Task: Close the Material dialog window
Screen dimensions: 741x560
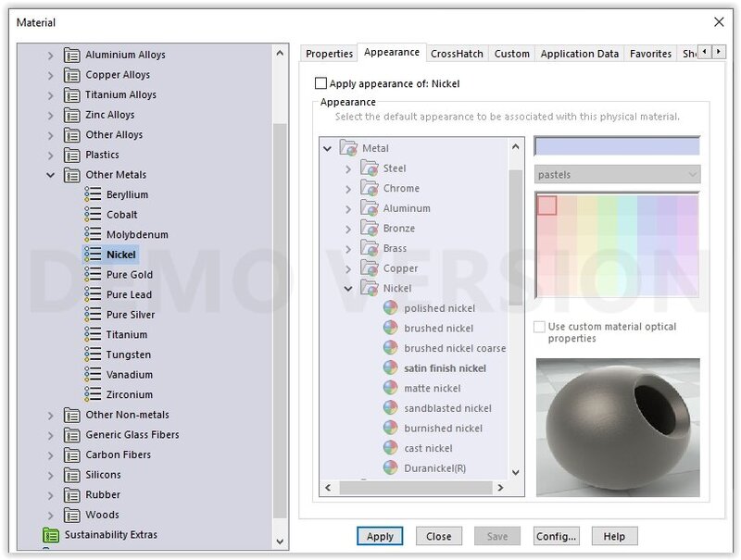Action: point(719,22)
